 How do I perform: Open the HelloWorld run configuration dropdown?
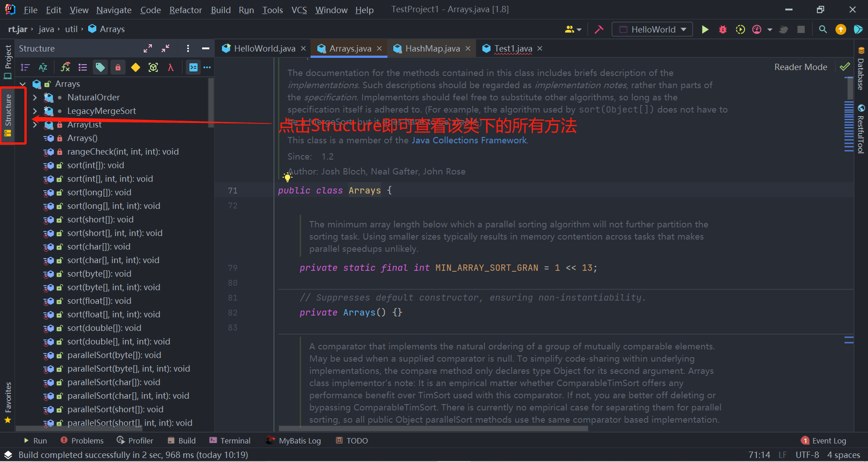coord(652,29)
